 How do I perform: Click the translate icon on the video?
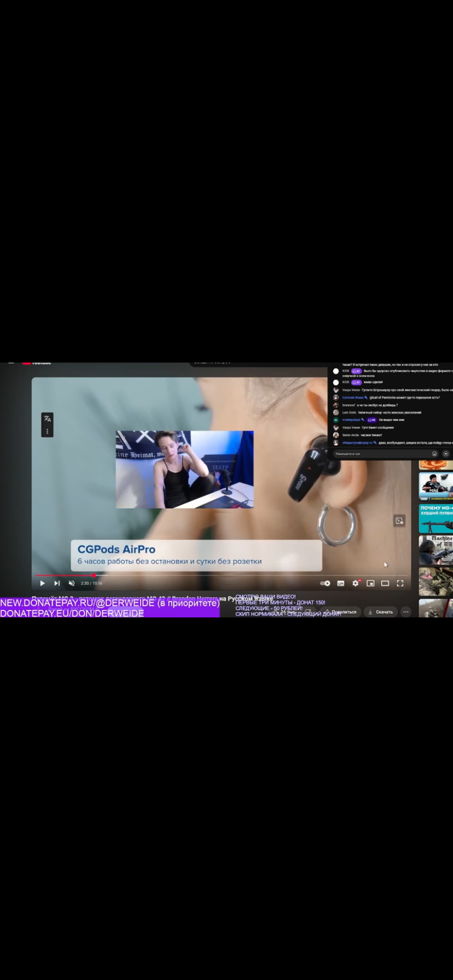48,419
